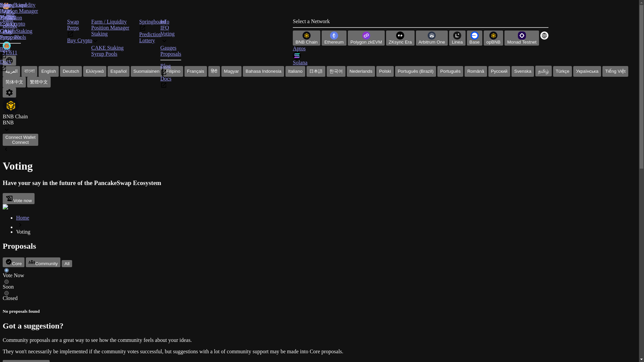Open the Syrup Pools link
Image resolution: width=644 pixels, height=362 pixels.
click(104, 54)
